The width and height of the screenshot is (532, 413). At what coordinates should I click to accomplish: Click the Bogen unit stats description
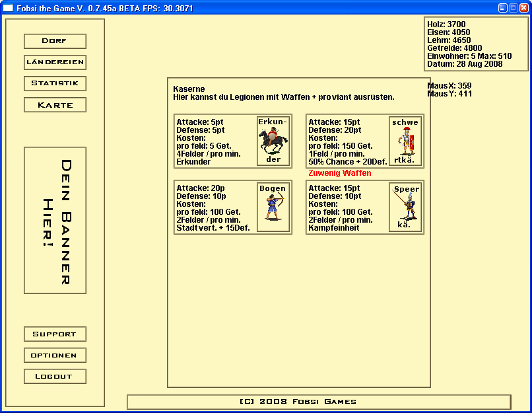213,207
